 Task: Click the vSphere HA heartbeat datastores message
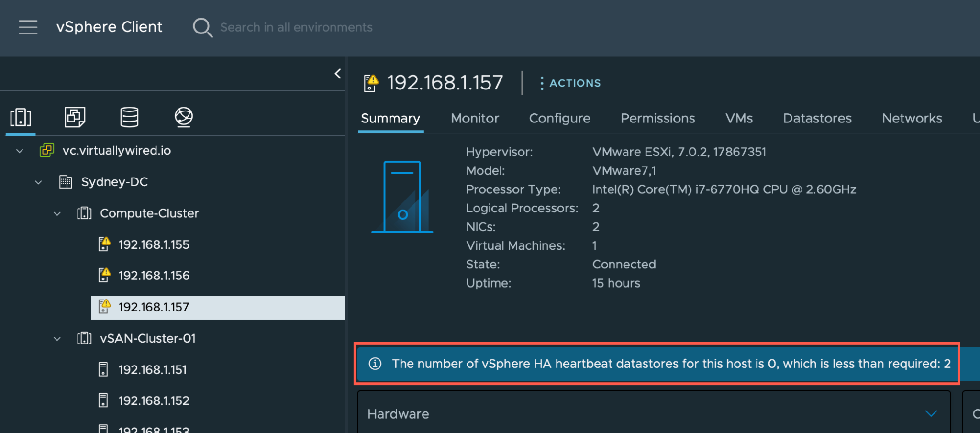point(671,364)
